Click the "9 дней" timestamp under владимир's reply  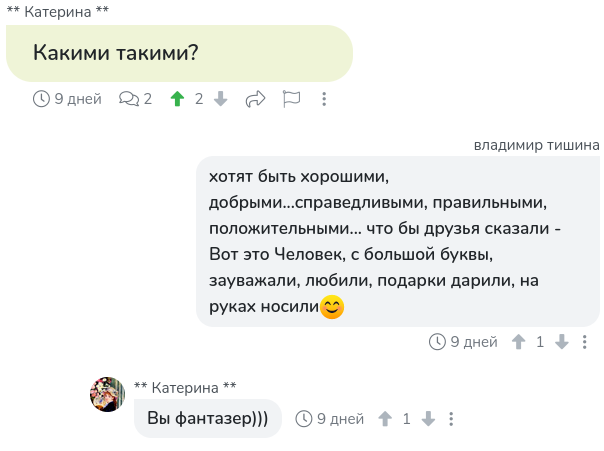[x=474, y=342]
